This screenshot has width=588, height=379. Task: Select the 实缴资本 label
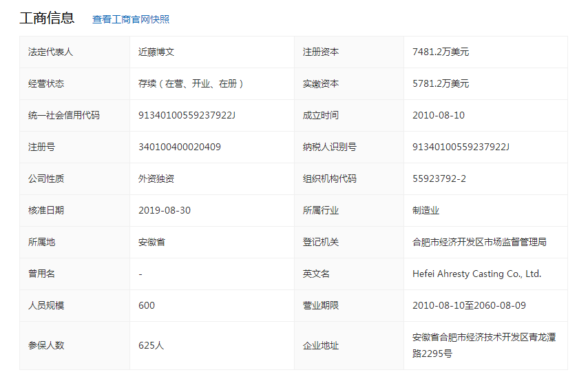pyautogui.click(x=321, y=83)
